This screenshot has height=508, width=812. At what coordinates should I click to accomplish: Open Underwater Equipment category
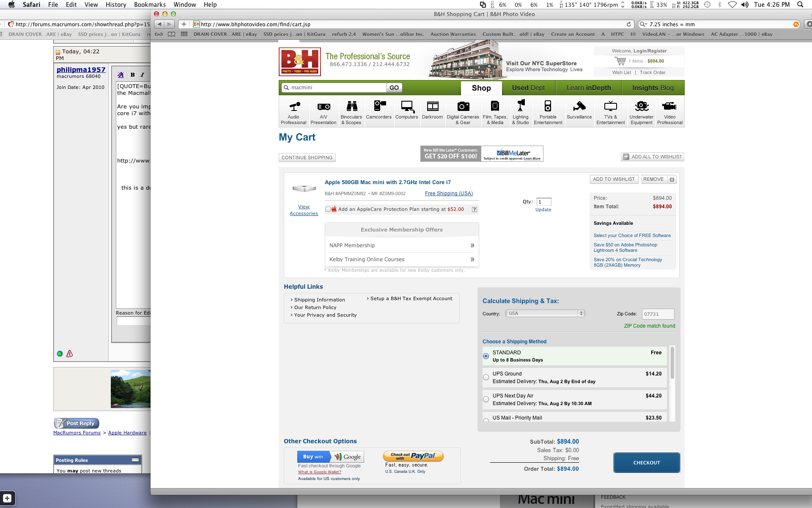point(641,112)
